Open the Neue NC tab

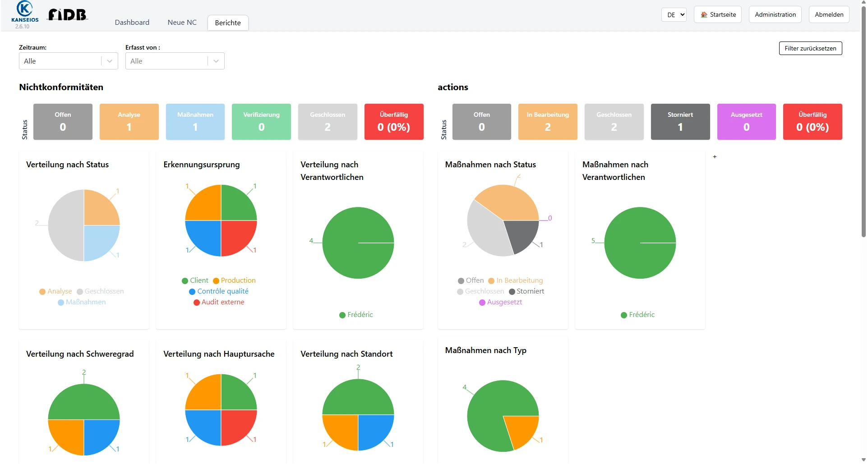[182, 23]
